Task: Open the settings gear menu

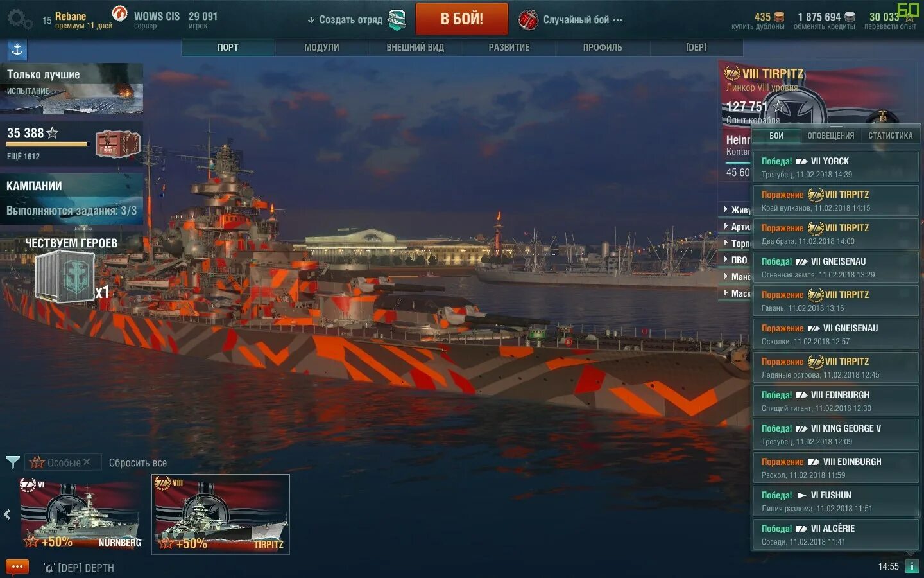Action: point(19,19)
